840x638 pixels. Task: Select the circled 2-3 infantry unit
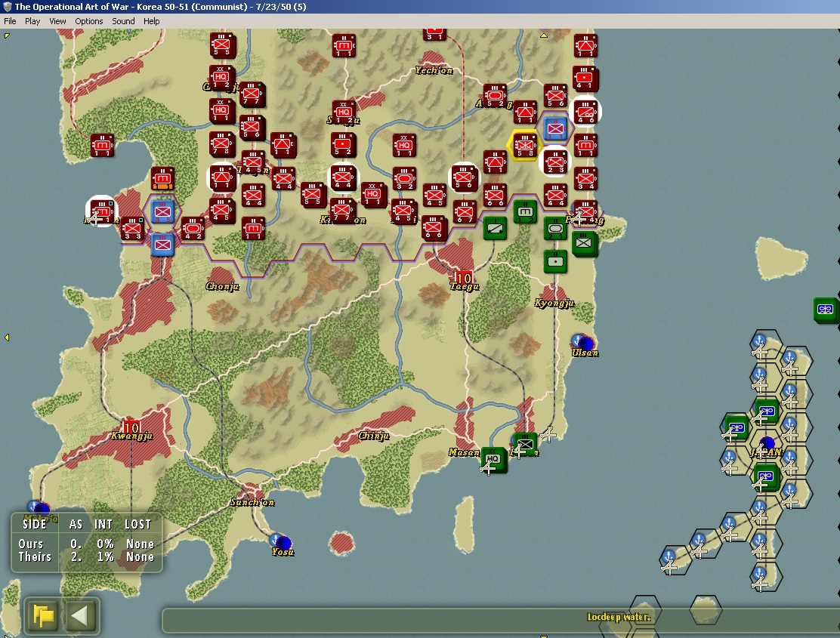coord(555,162)
